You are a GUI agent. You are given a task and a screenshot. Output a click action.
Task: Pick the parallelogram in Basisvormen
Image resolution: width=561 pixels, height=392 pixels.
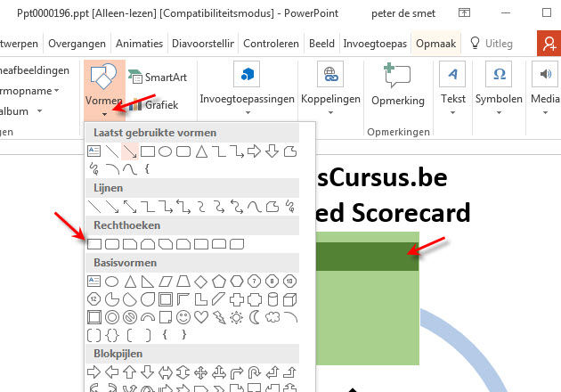[x=166, y=282]
